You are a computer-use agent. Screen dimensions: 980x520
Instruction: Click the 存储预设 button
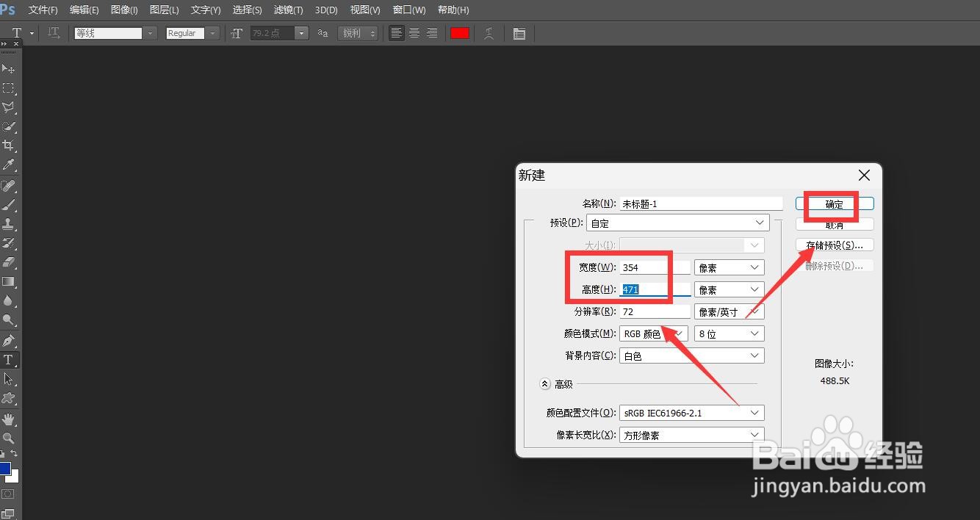pyautogui.click(x=834, y=244)
